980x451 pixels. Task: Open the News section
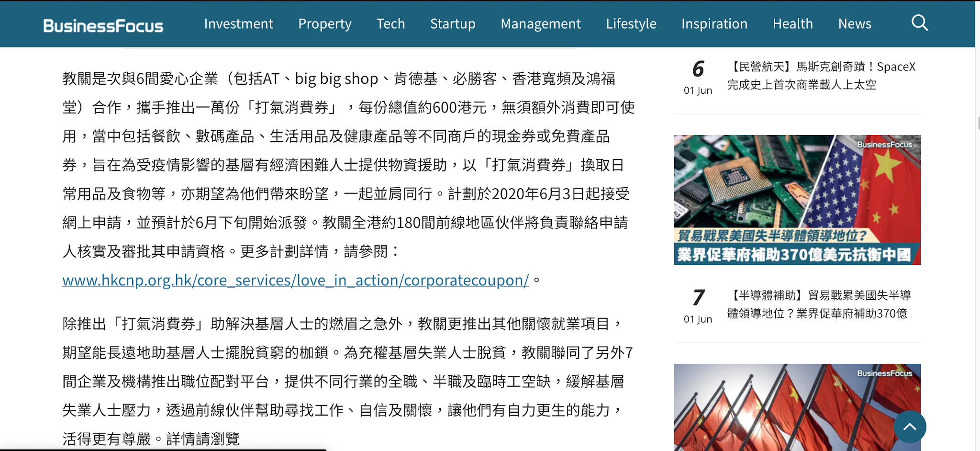pos(855,23)
